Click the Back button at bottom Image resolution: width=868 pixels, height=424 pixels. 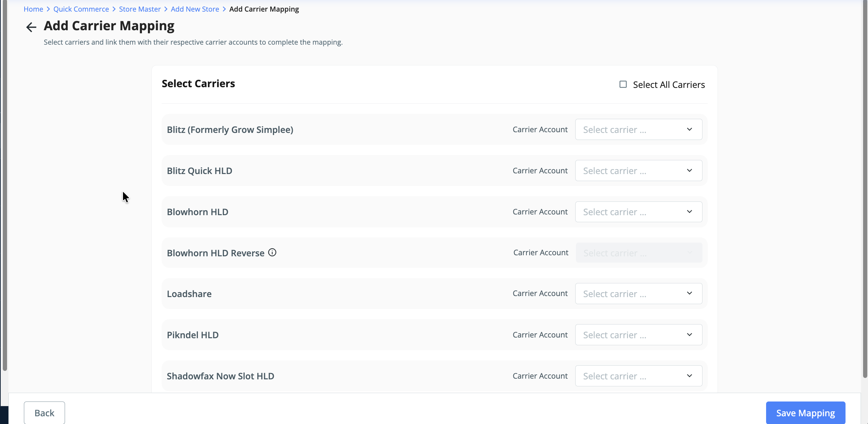click(x=44, y=413)
